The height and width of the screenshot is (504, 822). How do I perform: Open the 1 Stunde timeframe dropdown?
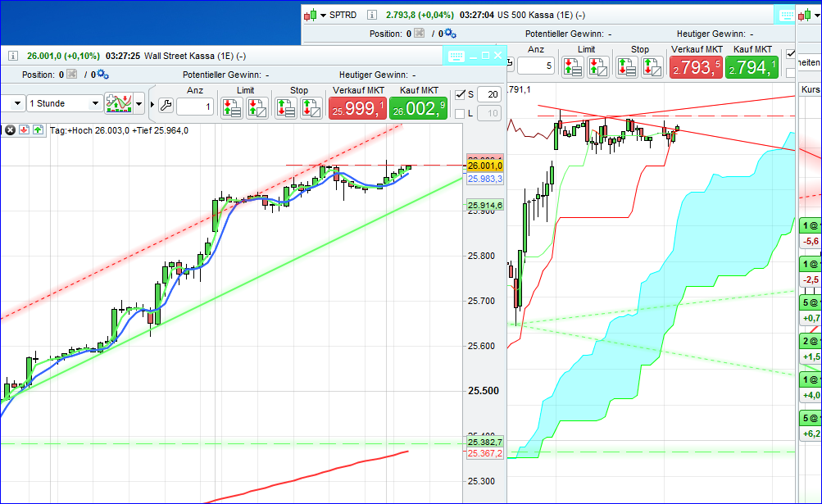click(x=96, y=104)
